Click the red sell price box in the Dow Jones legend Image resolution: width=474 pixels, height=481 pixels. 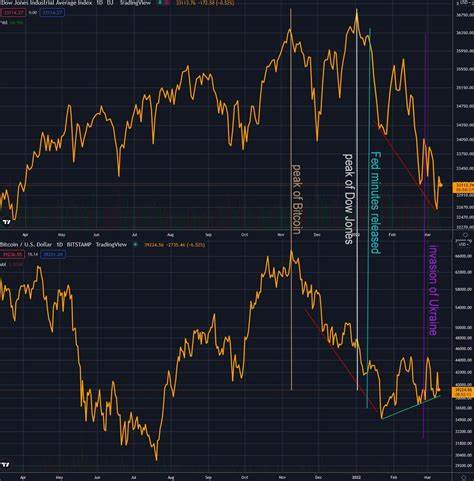13,13
